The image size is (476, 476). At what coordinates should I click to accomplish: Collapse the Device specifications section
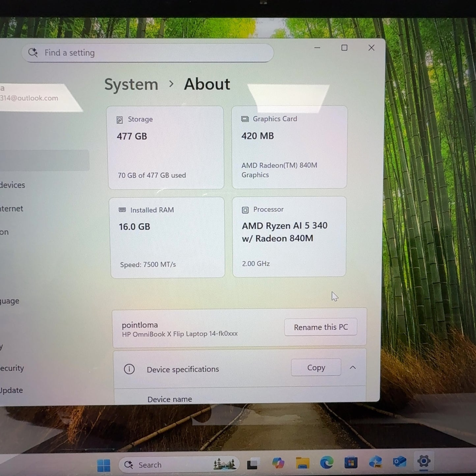[353, 367]
